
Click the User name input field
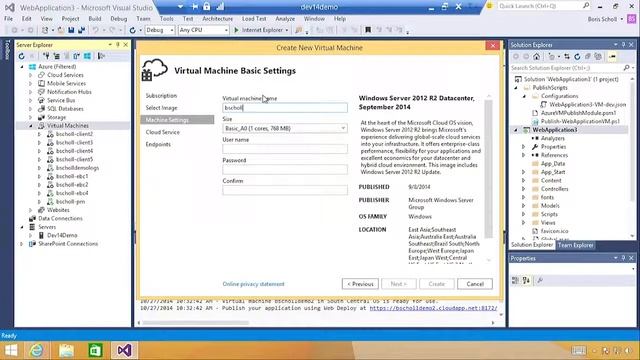[285, 149]
